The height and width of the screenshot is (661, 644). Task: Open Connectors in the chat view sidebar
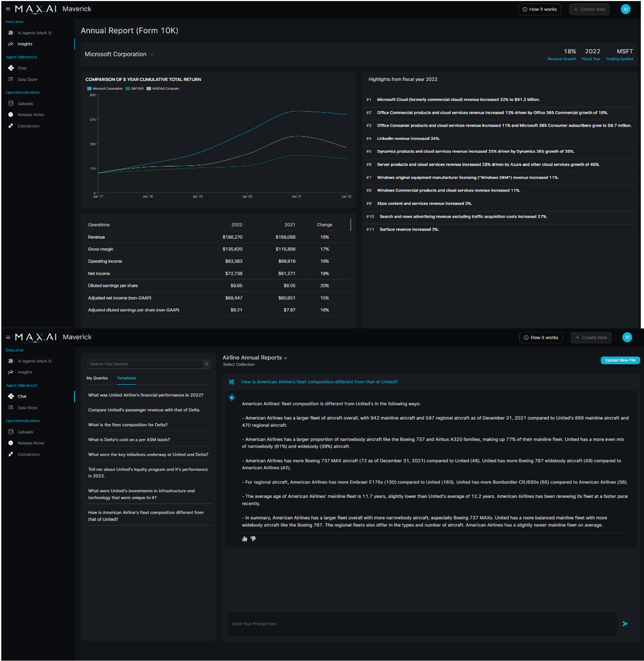28,454
